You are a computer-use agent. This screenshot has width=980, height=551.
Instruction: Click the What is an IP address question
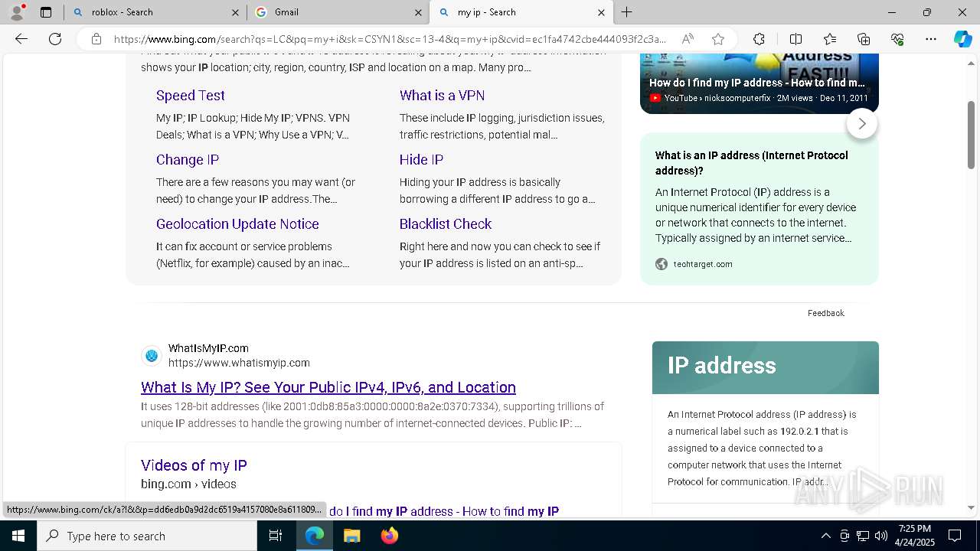tap(752, 163)
